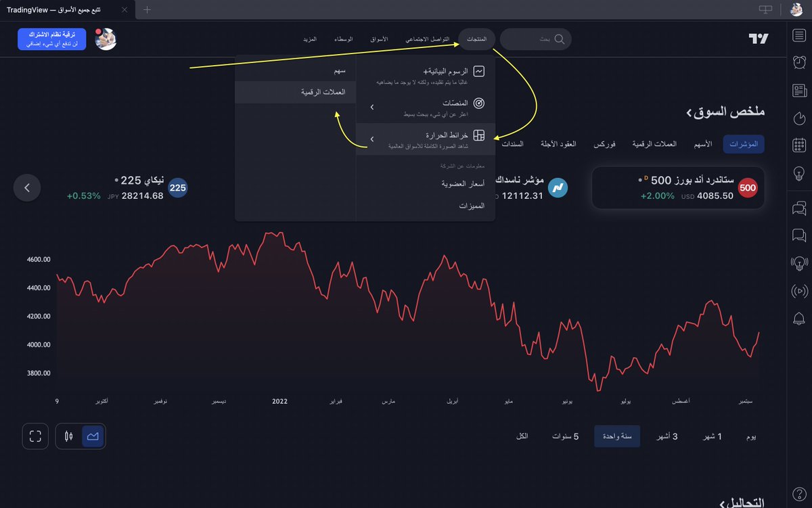Viewport: 812px width, 508px height.
Task: Open the المزيد navigation item
Action: [309, 39]
